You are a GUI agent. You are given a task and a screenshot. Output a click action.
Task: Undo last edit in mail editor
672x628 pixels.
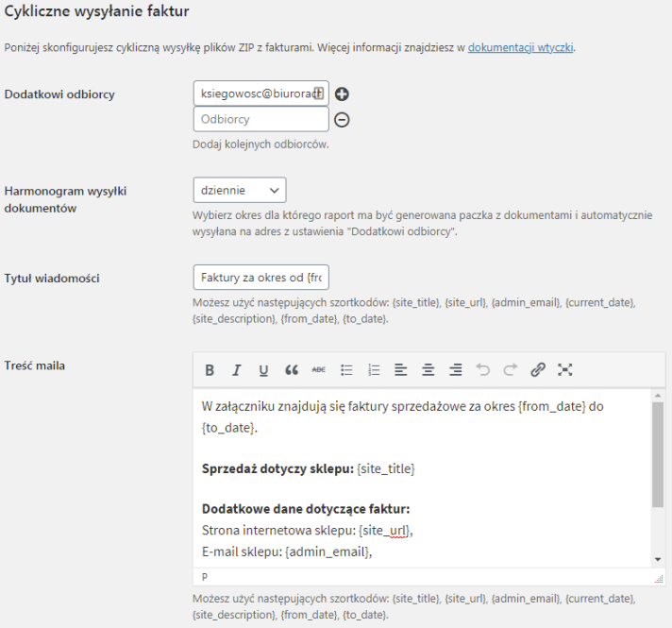click(x=482, y=370)
